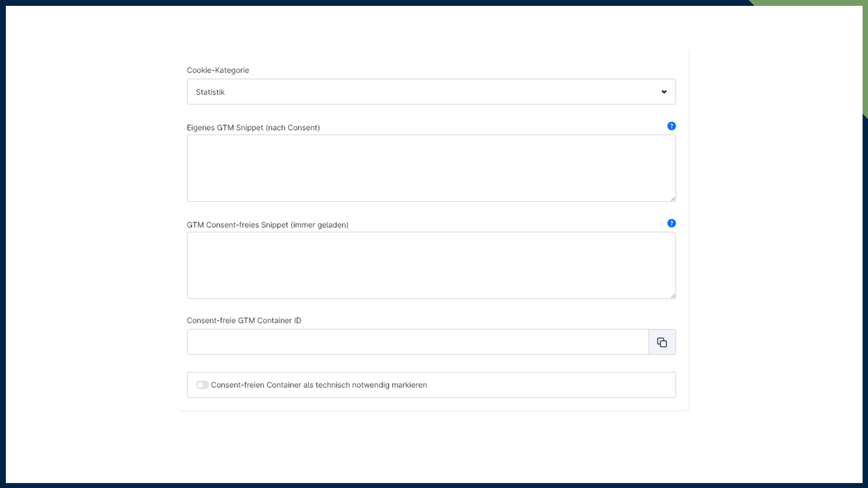Open help icon for Eigenes GTM Snippet

(671, 126)
